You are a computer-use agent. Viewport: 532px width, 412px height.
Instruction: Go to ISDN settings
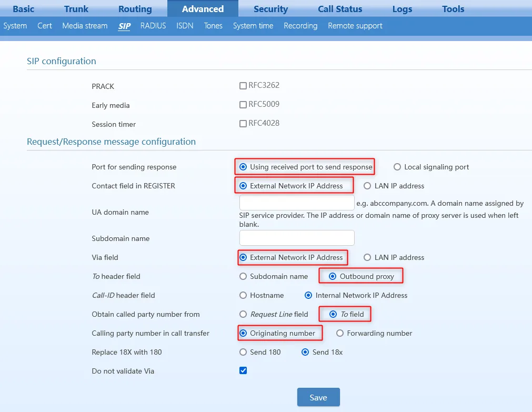(185, 26)
